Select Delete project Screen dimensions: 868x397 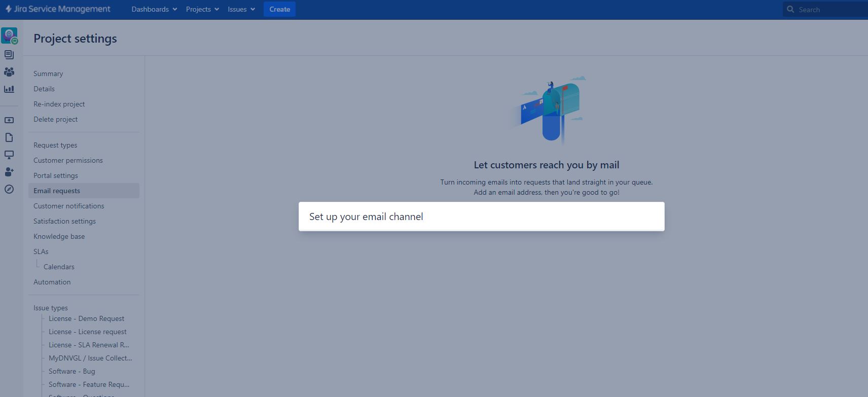click(56, 119)
